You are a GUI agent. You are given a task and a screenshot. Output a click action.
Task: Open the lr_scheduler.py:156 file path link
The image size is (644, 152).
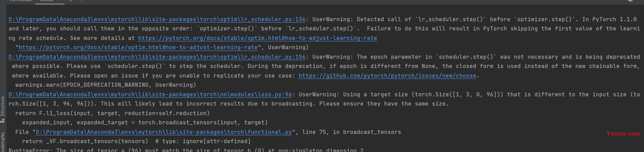pyautogui.click(x=157, y=57)
